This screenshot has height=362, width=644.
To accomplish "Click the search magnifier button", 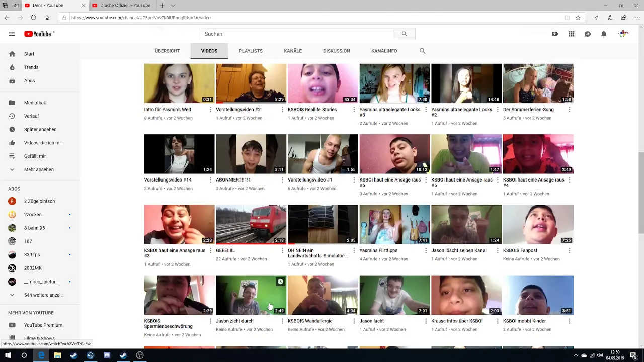I will point(404,34).
